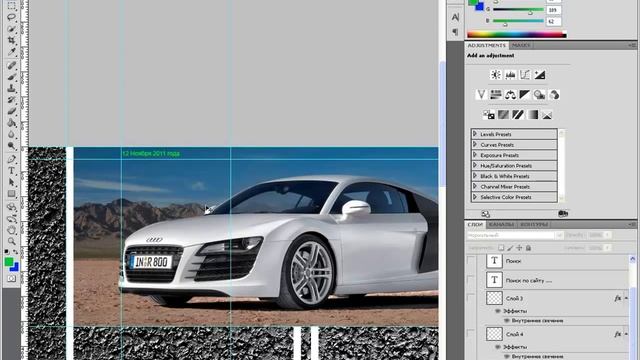Add a Gradient Map adjustment

point(533,115)
